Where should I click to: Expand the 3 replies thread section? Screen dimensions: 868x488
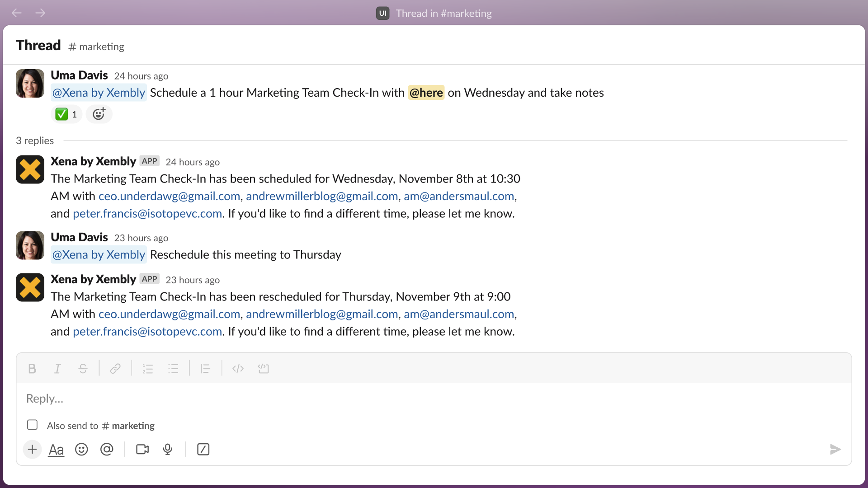coord(34,140)
